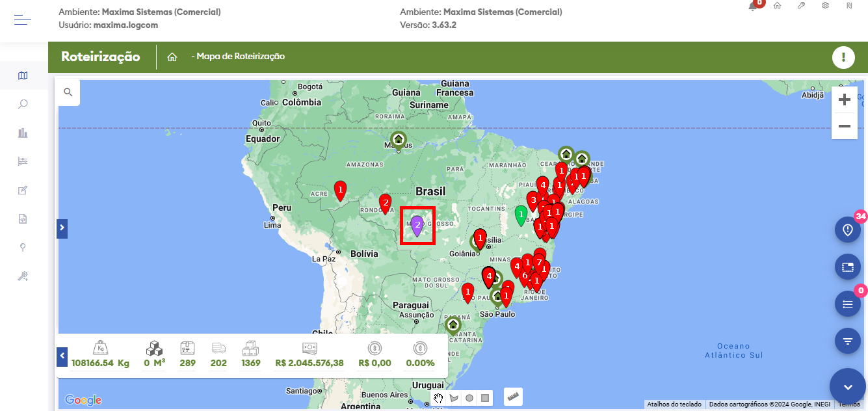Click the 'R$ 2.045.576,38' total value
The height and width of the screenshot is (411, 868).
pos(309,363)
